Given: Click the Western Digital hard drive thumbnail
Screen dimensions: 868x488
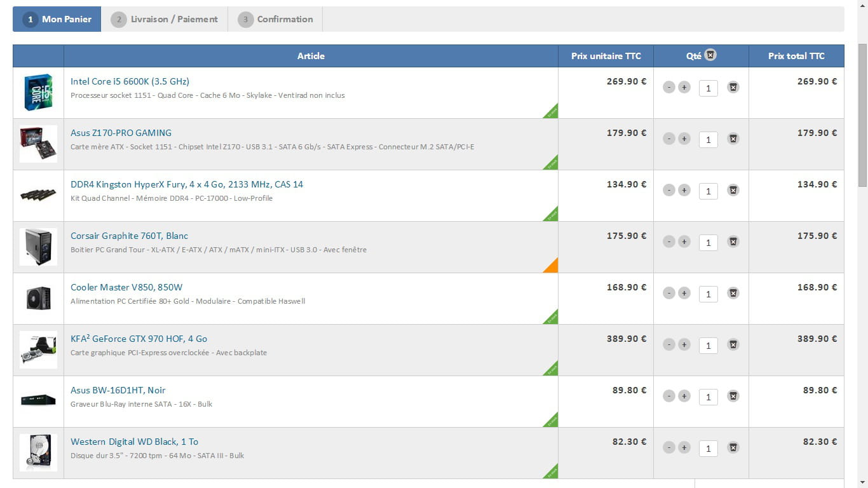Looking at the screenshot, I should tap(38, 452).
